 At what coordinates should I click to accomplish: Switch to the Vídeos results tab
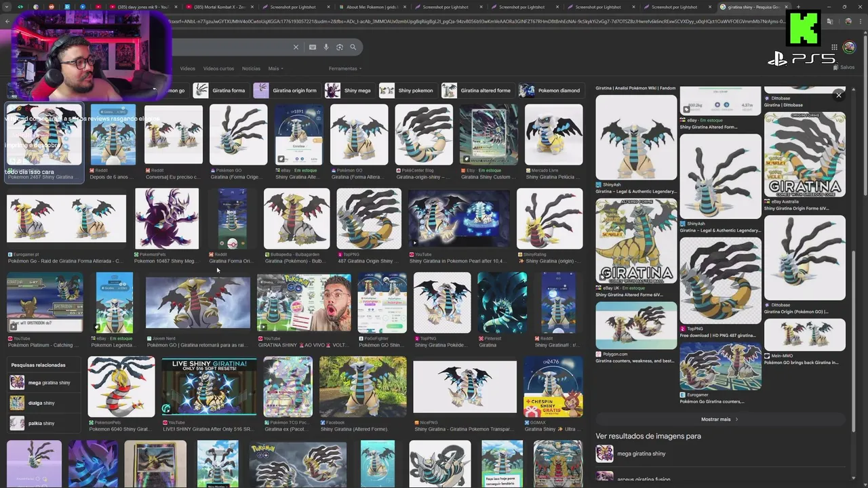(x=188, y=68)
